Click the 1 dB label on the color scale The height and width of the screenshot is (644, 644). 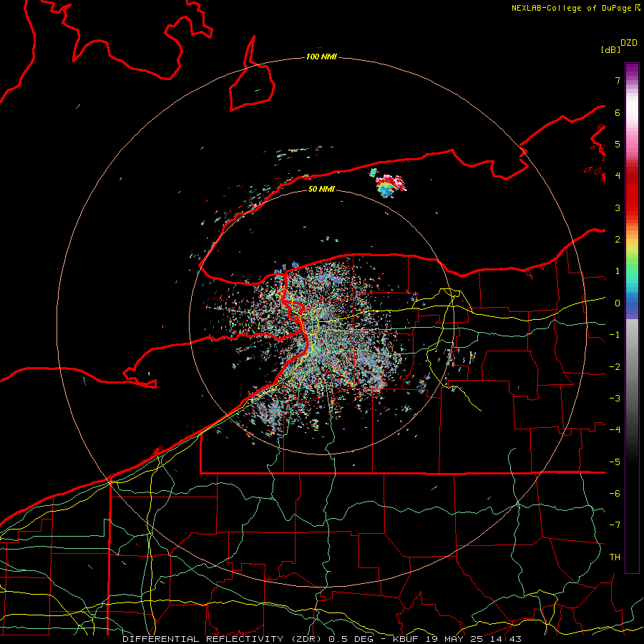618,271
